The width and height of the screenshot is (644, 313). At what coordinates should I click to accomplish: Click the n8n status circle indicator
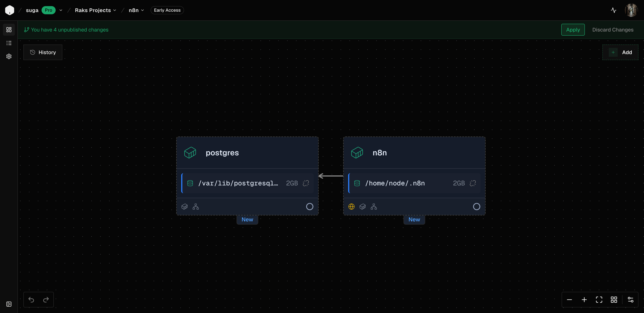tap(477, 207)
